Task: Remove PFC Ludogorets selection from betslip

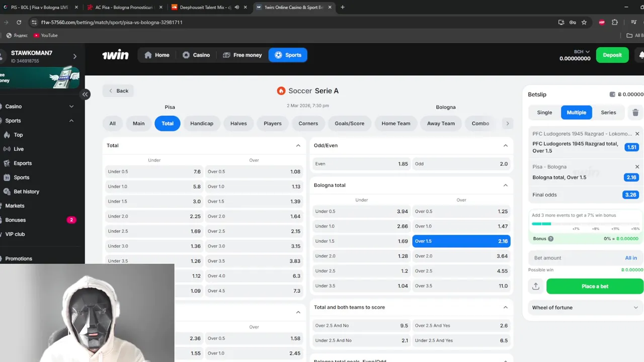Action: (637, 134)
